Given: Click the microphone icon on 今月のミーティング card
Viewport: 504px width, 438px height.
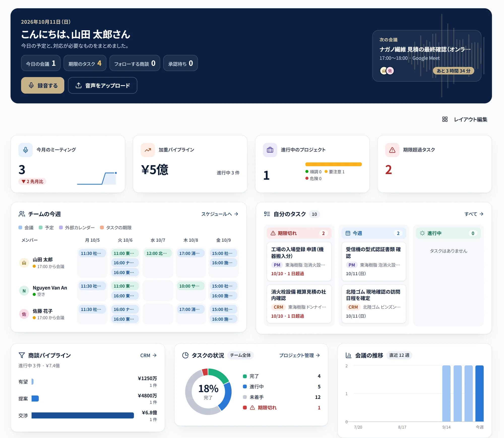Looking at the screenshot, I should point(25,150).
